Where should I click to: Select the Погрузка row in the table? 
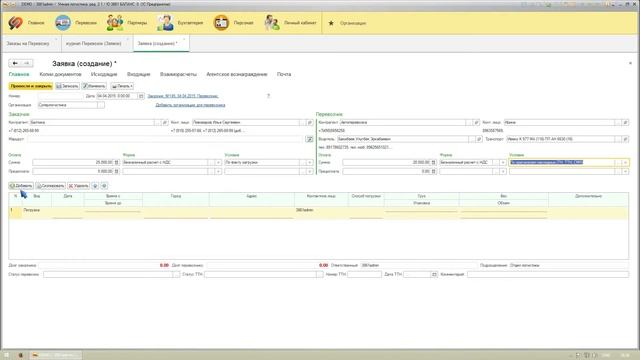318,212
